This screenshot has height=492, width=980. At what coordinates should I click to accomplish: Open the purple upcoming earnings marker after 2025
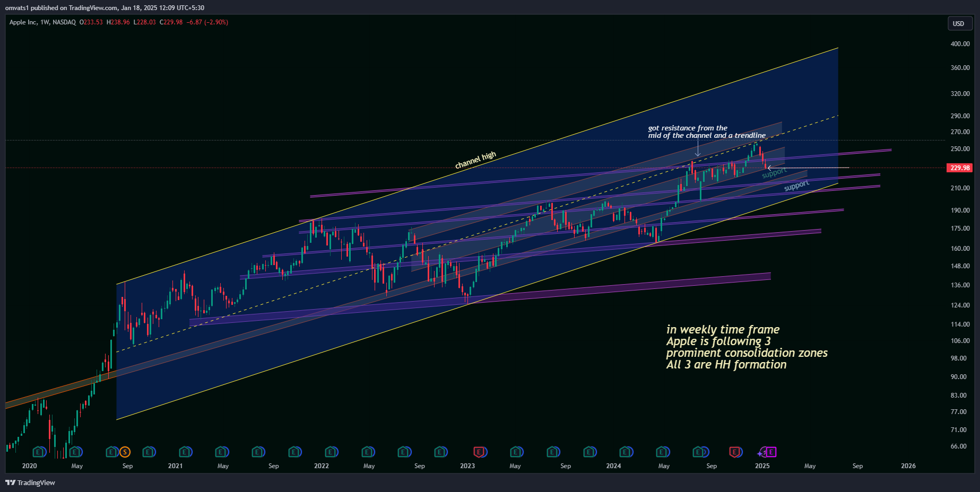[x=771, y=452]
